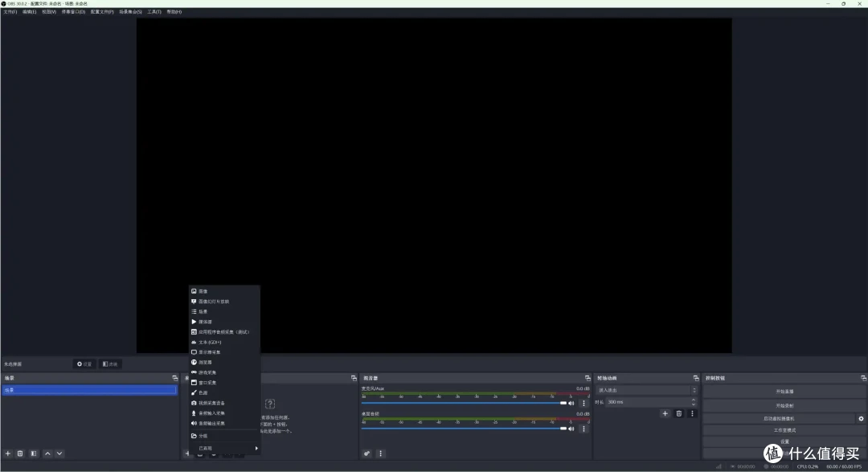The height and width of the screenshot is (472, 868).
Task: Move scene down arrow icon
Action: click(x=59, y=454)
